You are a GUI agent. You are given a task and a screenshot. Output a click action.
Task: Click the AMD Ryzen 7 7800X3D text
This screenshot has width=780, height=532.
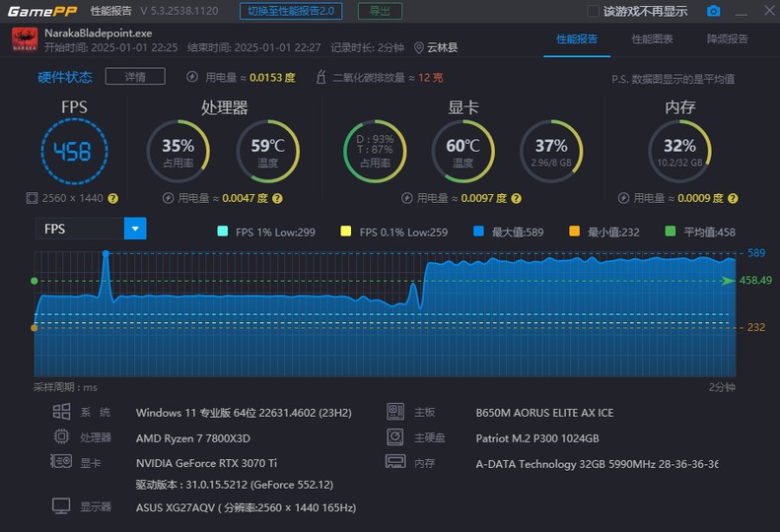[x=193, y=438]
